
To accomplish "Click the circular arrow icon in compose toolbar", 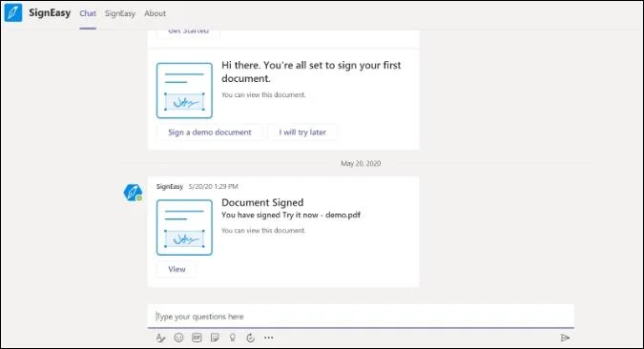I will pyautogui.click(x=251, y=338).
